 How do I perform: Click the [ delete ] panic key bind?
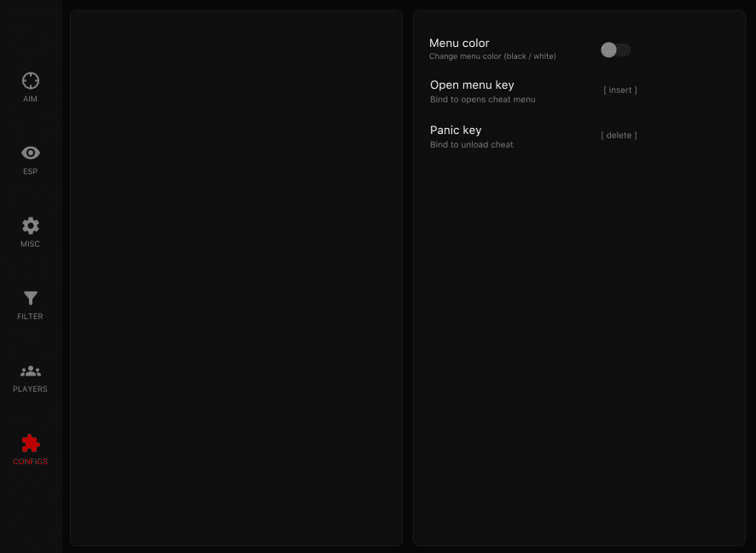pyautogui.click(x=619, y=136)
